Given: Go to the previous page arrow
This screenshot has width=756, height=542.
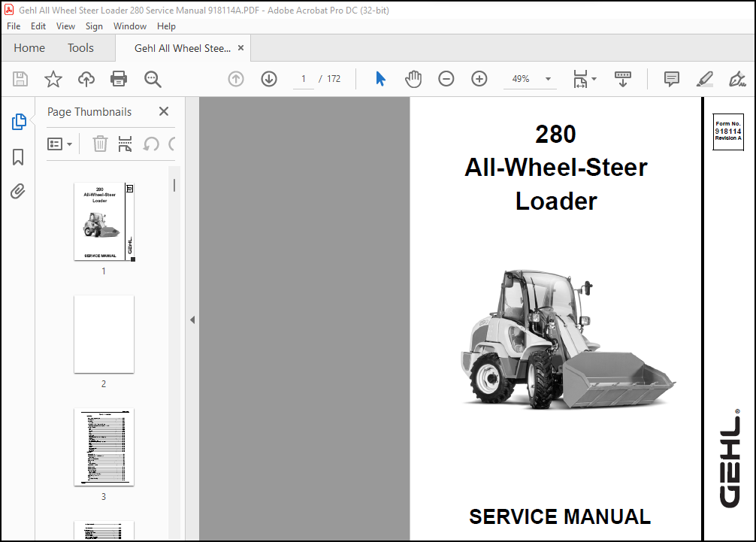Looking at the screenshot, I should tap(236, 79).
